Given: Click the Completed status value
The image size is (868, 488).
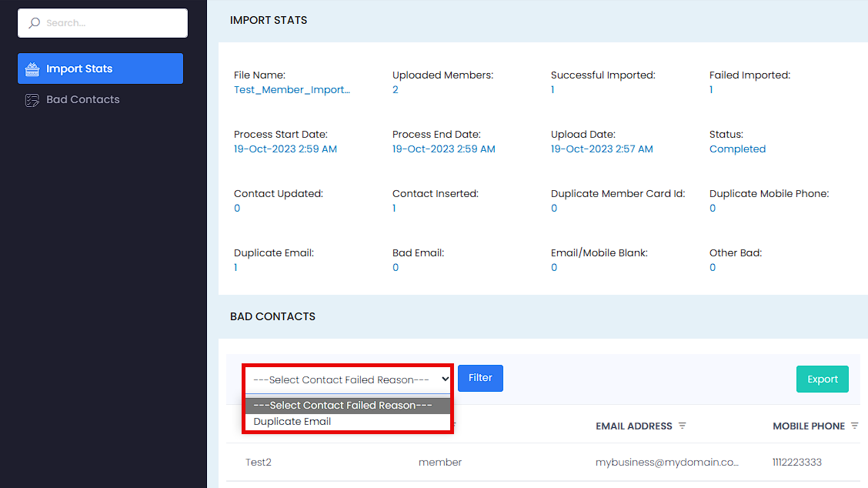Looking at the screenshot, I should click(x=737, y=149).
